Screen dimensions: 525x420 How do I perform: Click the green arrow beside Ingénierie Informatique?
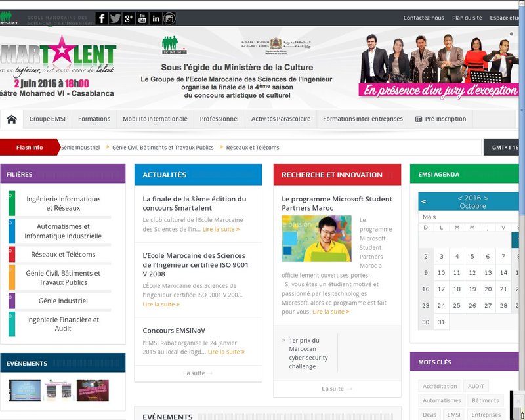point(12,203)
